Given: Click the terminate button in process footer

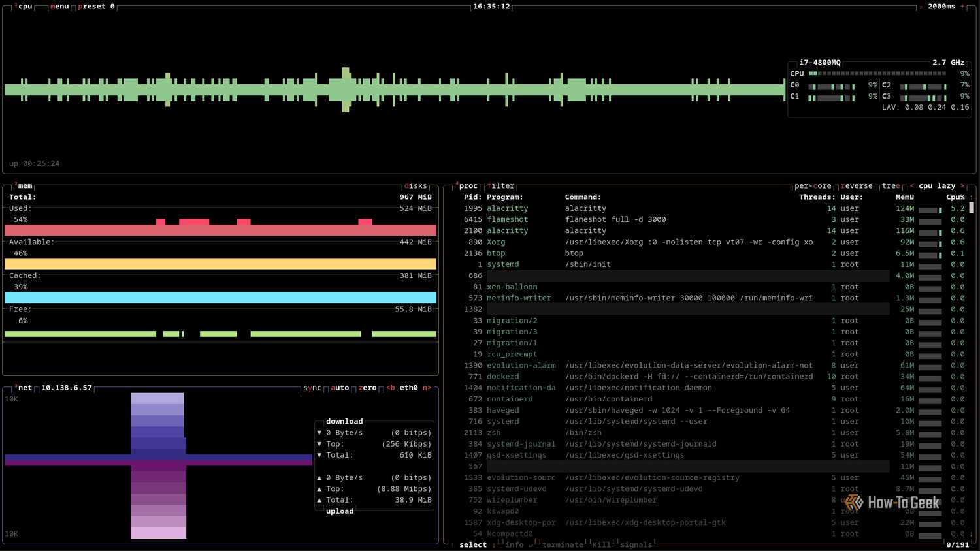Looking at the screenshot, I should [563, 545].
